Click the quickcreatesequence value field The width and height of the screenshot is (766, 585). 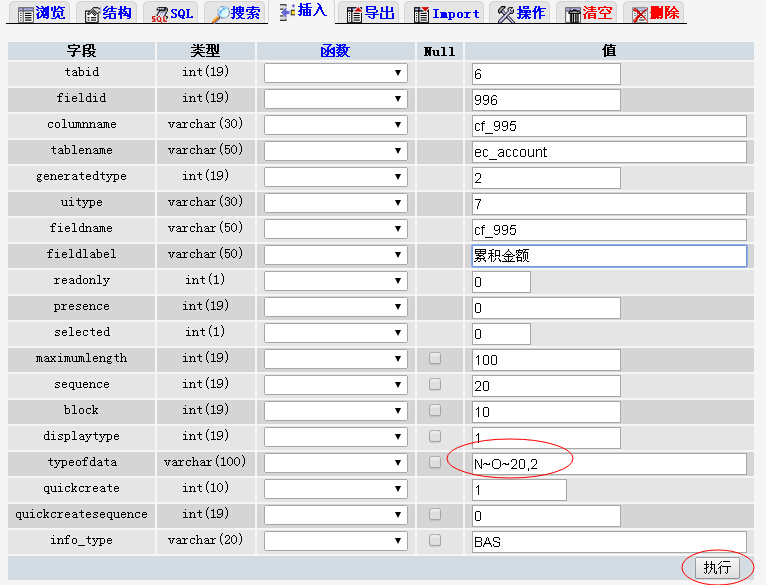pos(546,516)
